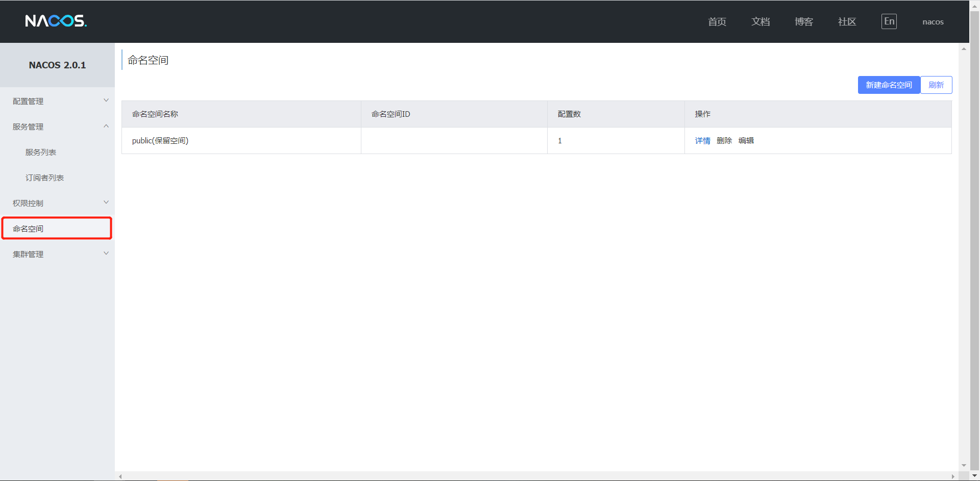980x481 pixels.
Task: Click the 新建命名空间 button
Action: coord(889,85)
